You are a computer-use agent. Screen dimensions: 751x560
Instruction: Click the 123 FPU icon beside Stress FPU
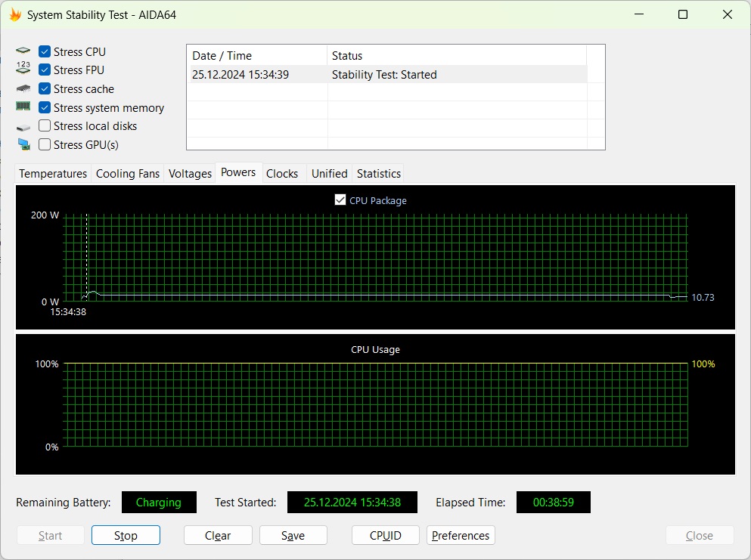point(23,67)
